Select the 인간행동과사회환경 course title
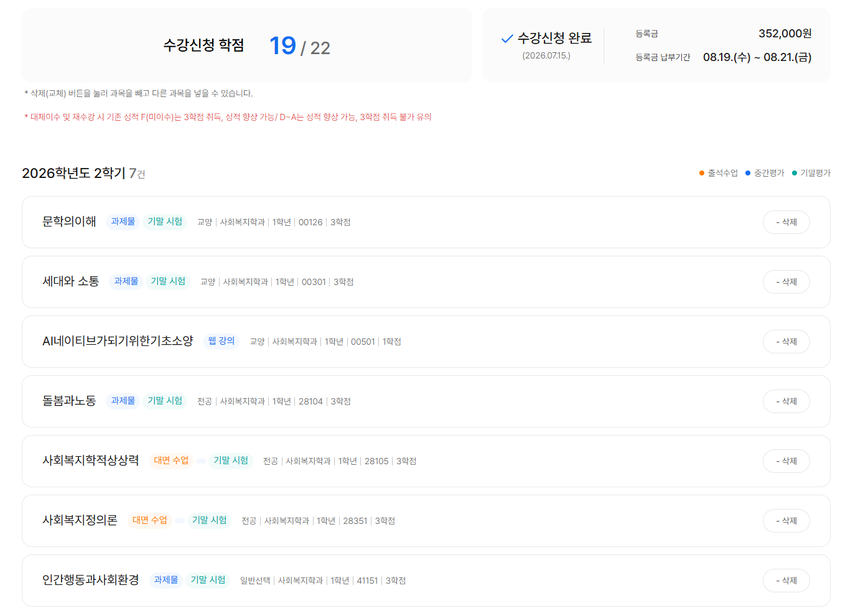The width and height of the screenshot is (858, 616). point(91,580)
